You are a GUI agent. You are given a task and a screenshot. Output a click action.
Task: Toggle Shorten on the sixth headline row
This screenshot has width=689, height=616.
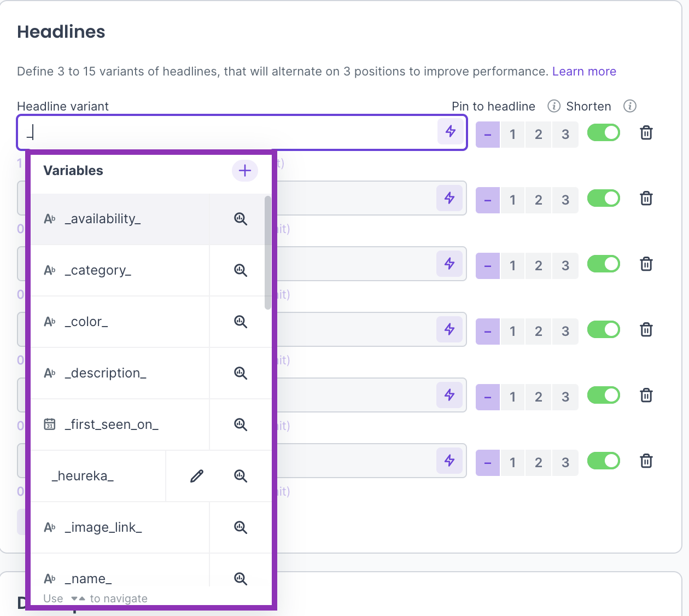[x=603, y=461]
